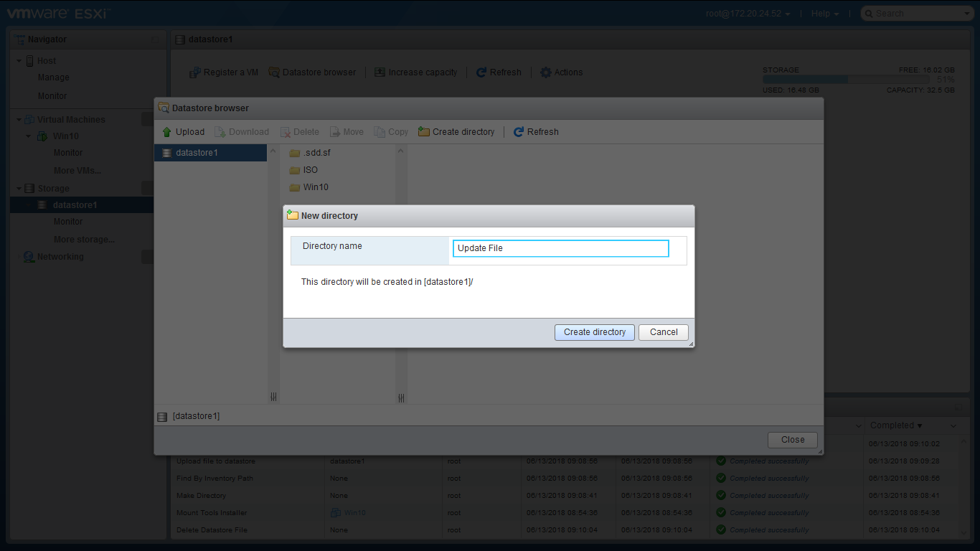Select the .sdd.sf folder
This screenshot has width=980, height=551.
click(316, 153)
